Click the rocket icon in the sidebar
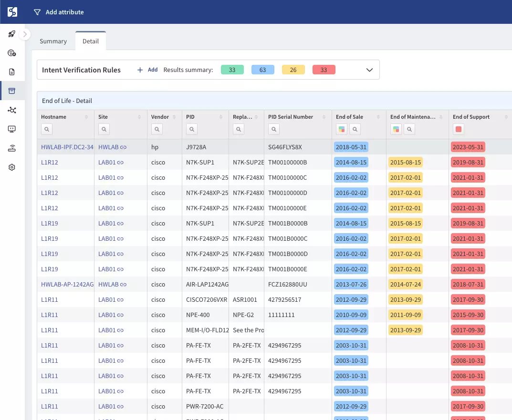This screenshot has width=512, height=420. [12, 34]
